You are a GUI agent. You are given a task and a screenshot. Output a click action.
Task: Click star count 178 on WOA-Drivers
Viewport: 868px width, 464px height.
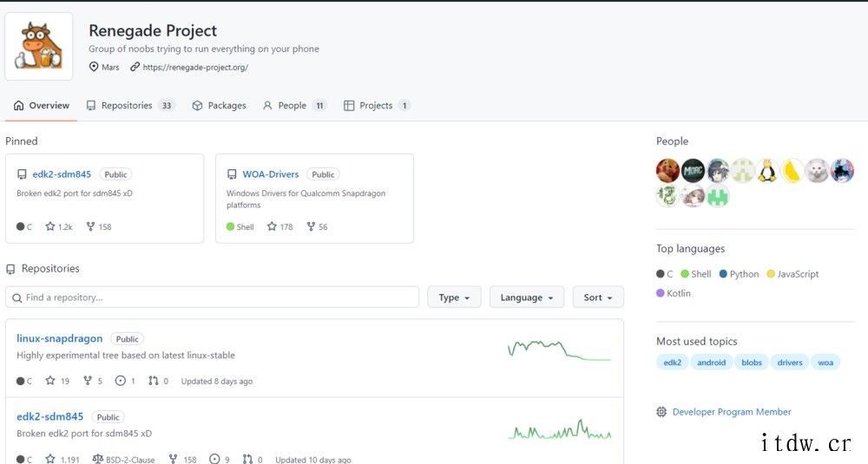click(x=280, y=226)
